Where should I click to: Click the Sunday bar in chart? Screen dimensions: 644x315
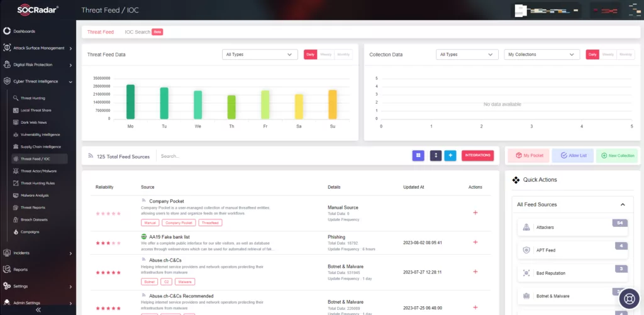(333, 105)
